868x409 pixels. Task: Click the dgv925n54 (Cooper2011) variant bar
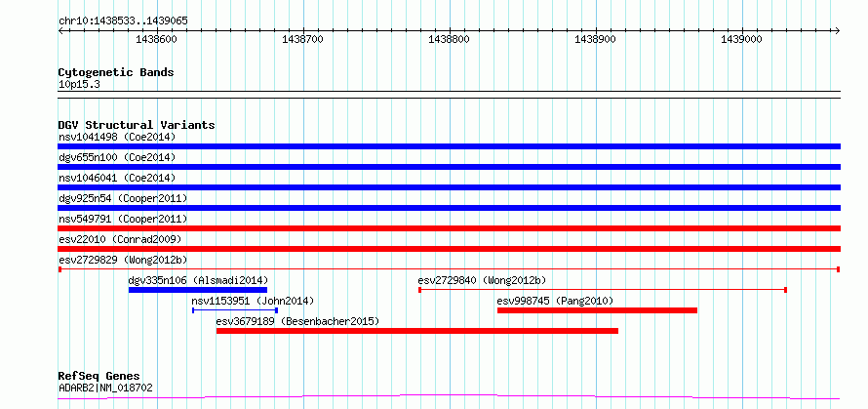click(x=449, y=208)
